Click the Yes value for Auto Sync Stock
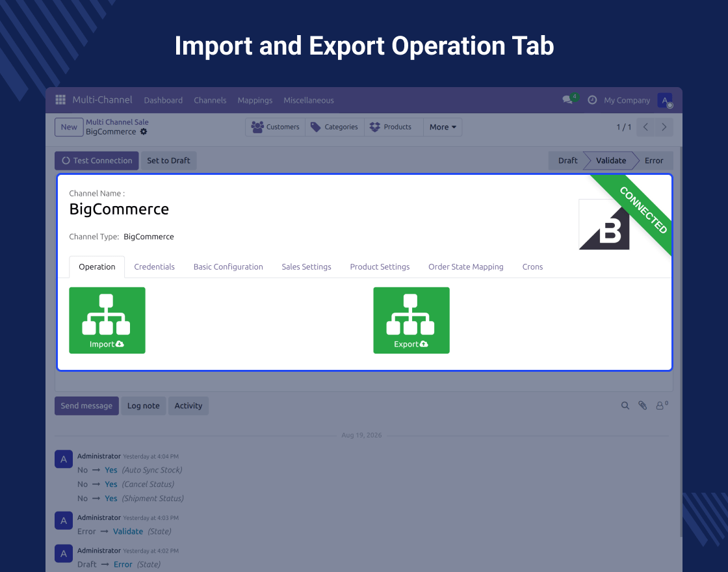The height and width of the screenshot is (572, 728). 111,471
